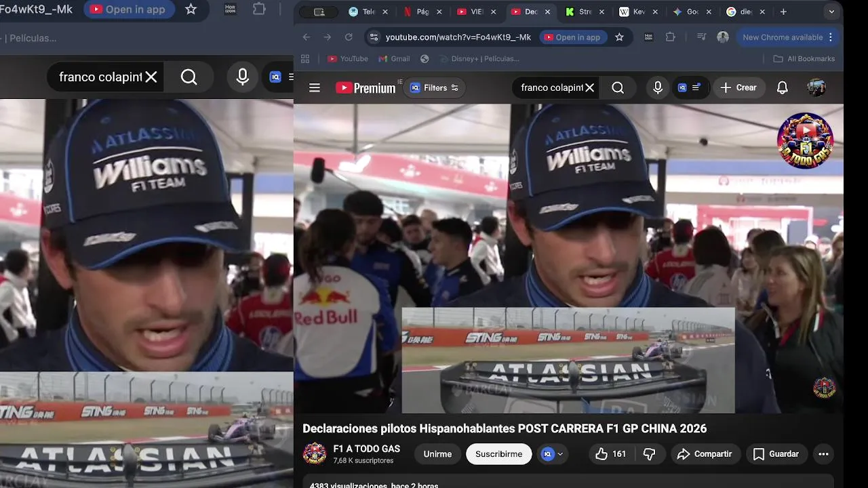Reload the YouTube page
The image size is (868, 488).
[x=349, y=37]
